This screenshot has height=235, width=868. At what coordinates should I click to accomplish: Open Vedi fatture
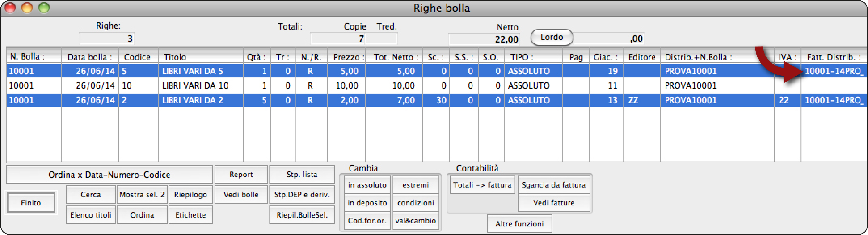pos(553,203)
